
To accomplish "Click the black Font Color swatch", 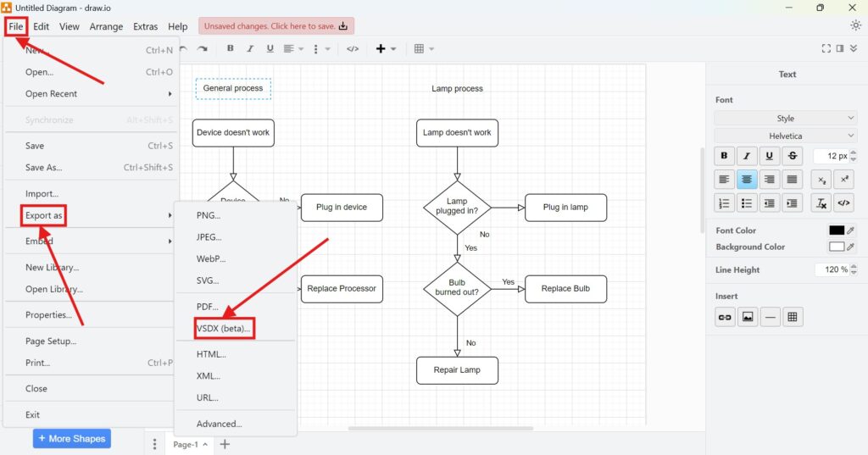I will pyautogui.click(x=837, y=230).
